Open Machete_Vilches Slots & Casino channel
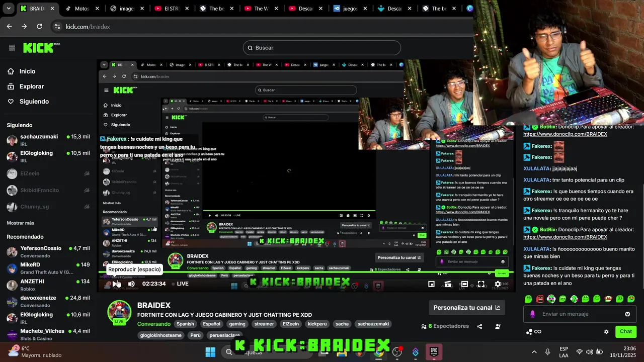The height and width of the screenshot is (362, 644). [x=48, y=334]
